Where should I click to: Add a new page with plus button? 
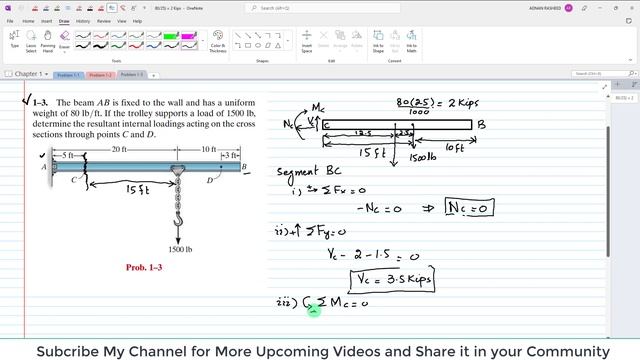[x=618, y=84]
